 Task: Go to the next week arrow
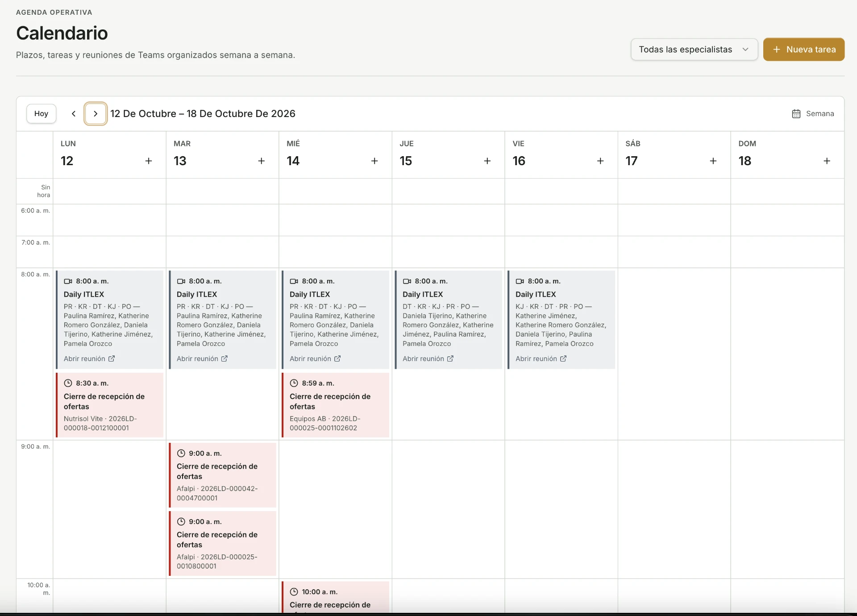[x=96, y=114]
